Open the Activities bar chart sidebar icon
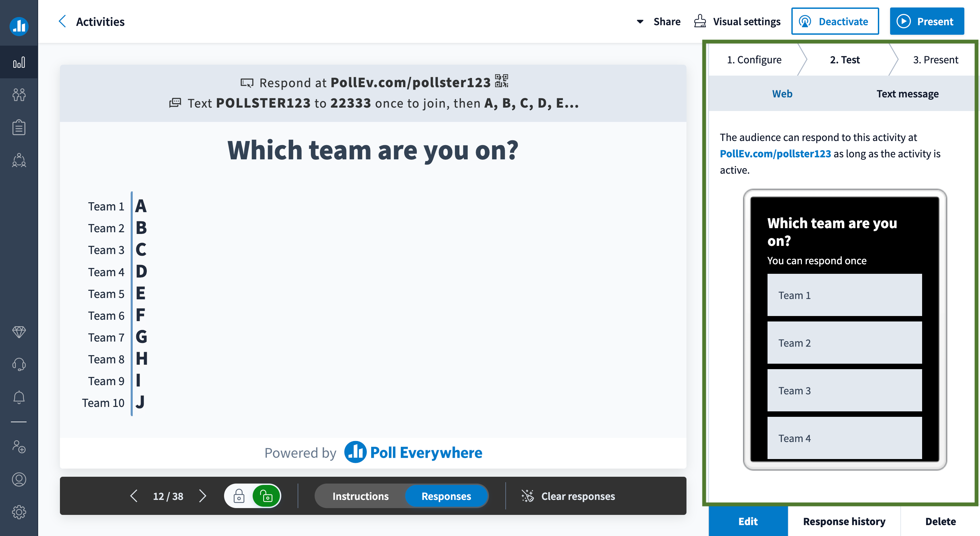 pyautogui.click(x=19, y=62)
